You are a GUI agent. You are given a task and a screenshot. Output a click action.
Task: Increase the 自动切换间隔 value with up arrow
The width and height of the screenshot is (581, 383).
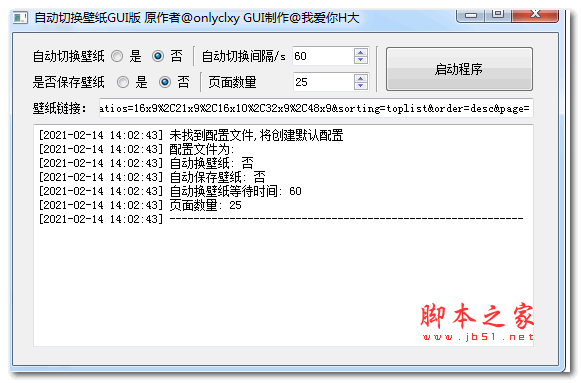[361, 52]
